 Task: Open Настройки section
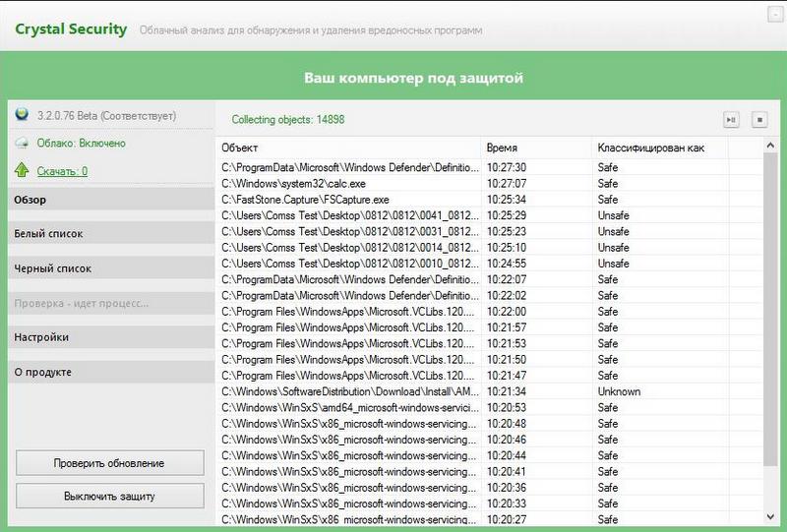[111, 337]
